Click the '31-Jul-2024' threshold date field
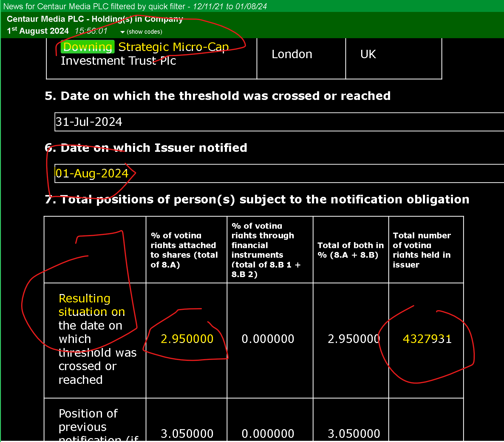 click(x=279, y=122)
